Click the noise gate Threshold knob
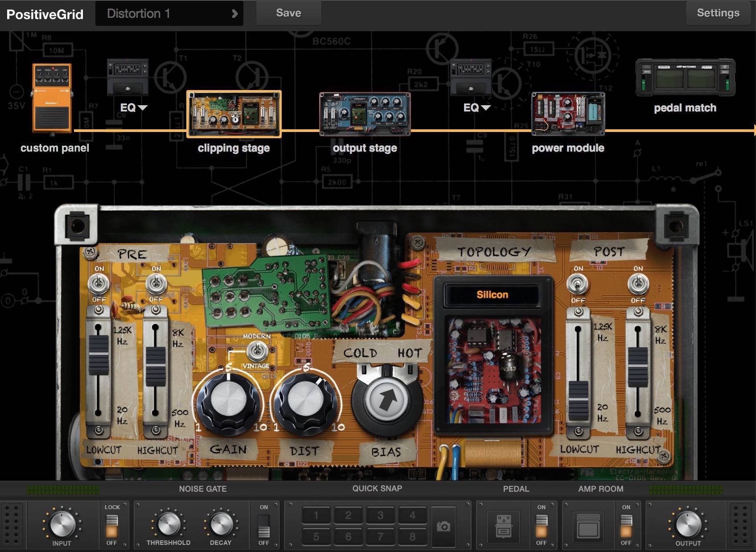Viewport: 756px width, 552px height. pyautogui.click(x=169, y=524)
